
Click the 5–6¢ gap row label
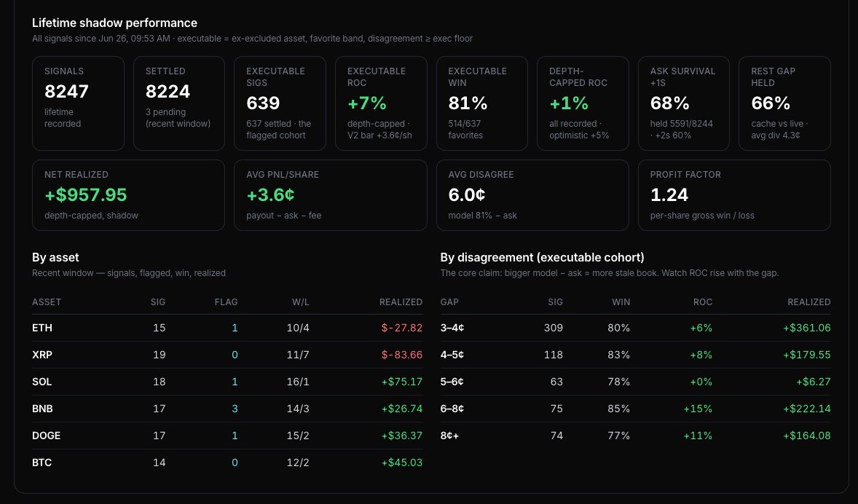click(452, 382)
